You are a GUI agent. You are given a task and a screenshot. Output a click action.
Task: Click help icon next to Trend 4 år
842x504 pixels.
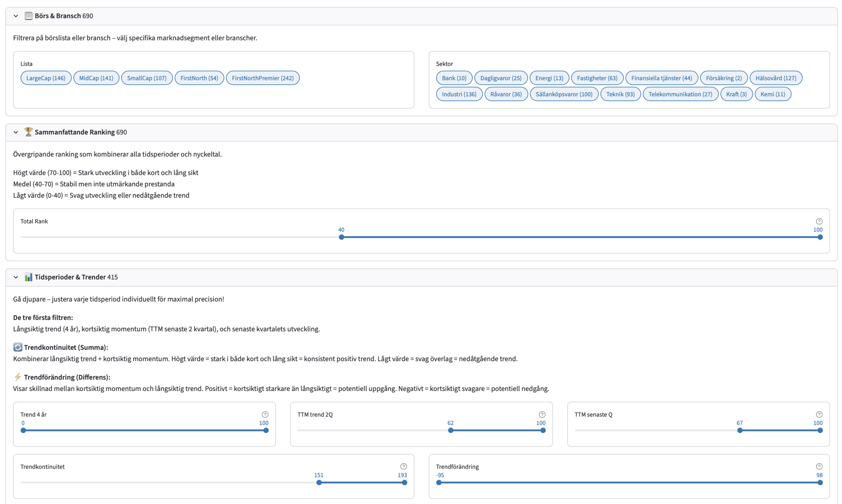point(265,414)
